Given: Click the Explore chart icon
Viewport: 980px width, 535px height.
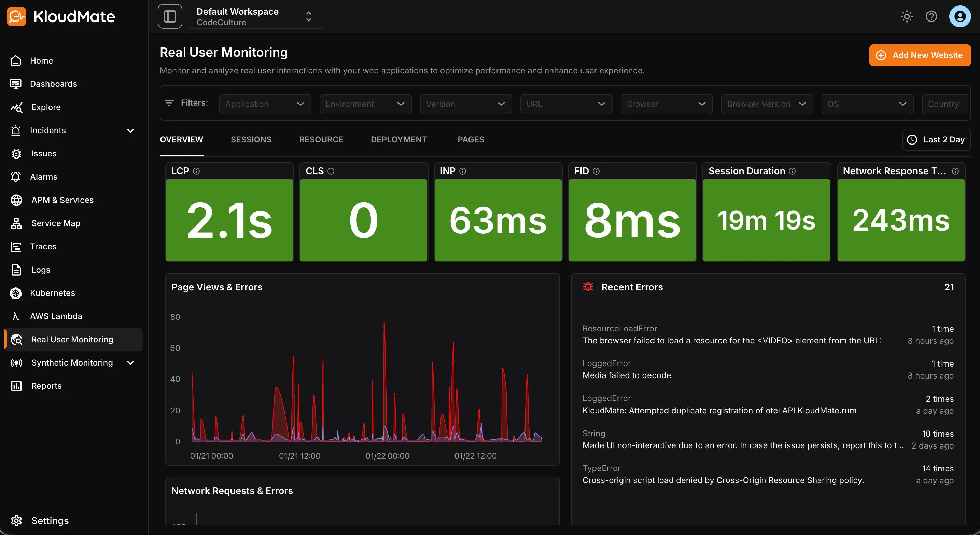Looking at the screenshot, I should 16,107.
